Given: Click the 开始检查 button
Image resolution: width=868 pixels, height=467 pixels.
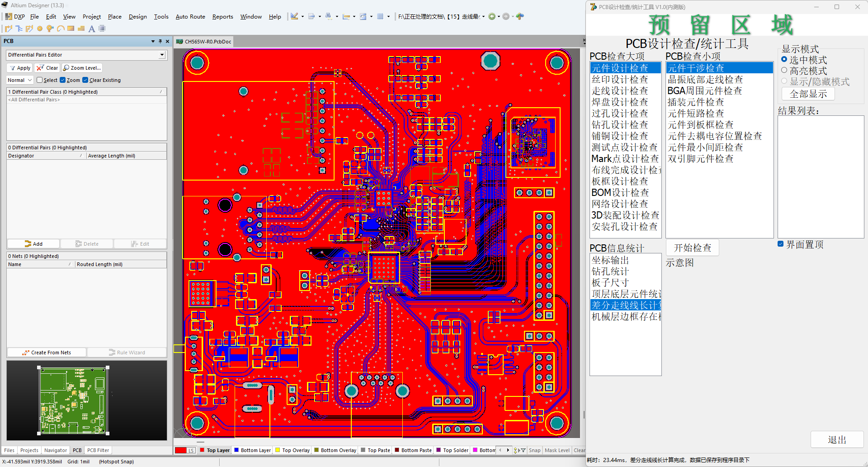Looking at the screenshot, I should coord(693,248).
